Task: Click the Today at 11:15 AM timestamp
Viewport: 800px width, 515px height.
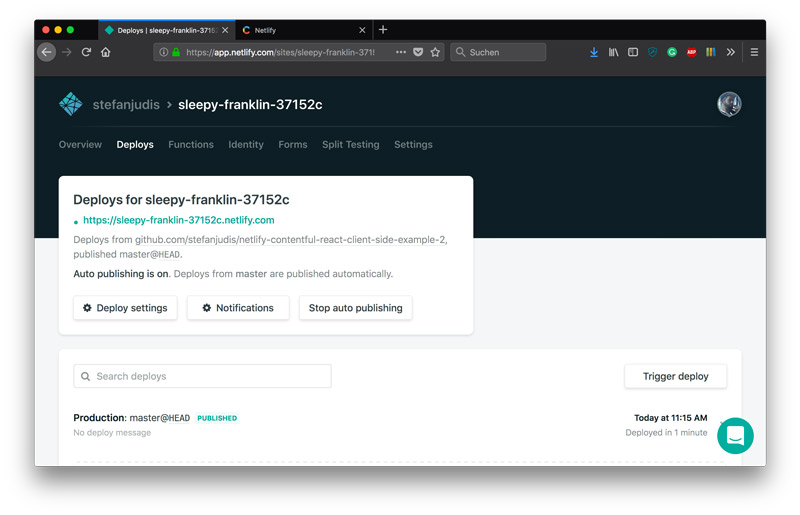Action: coord(670,418)
